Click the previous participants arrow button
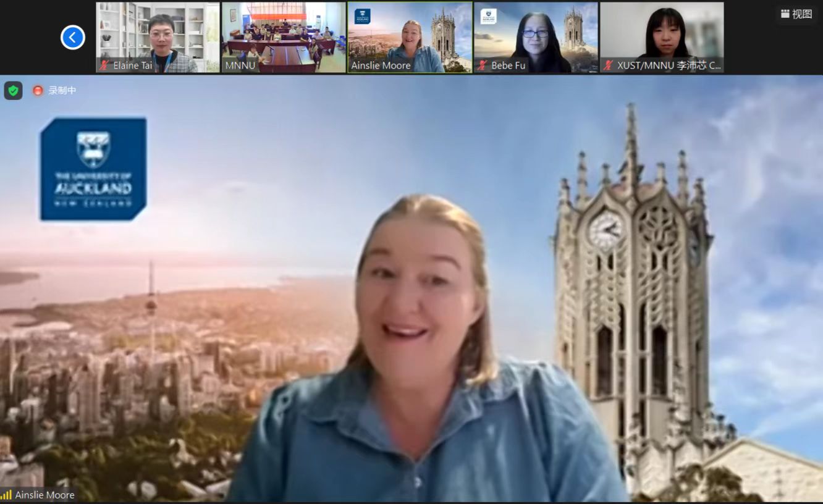The height and width of the screenshot is (504, 823). 72,38
